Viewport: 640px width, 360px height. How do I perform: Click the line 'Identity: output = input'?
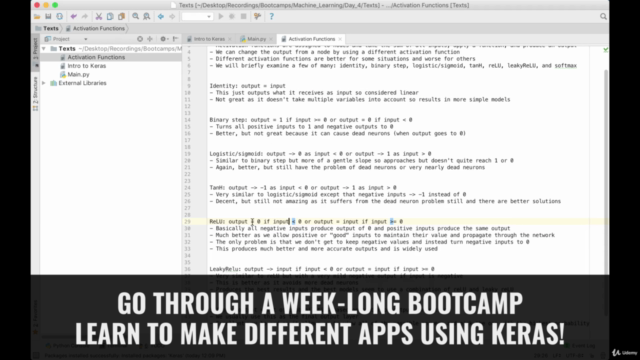point(247,86)
